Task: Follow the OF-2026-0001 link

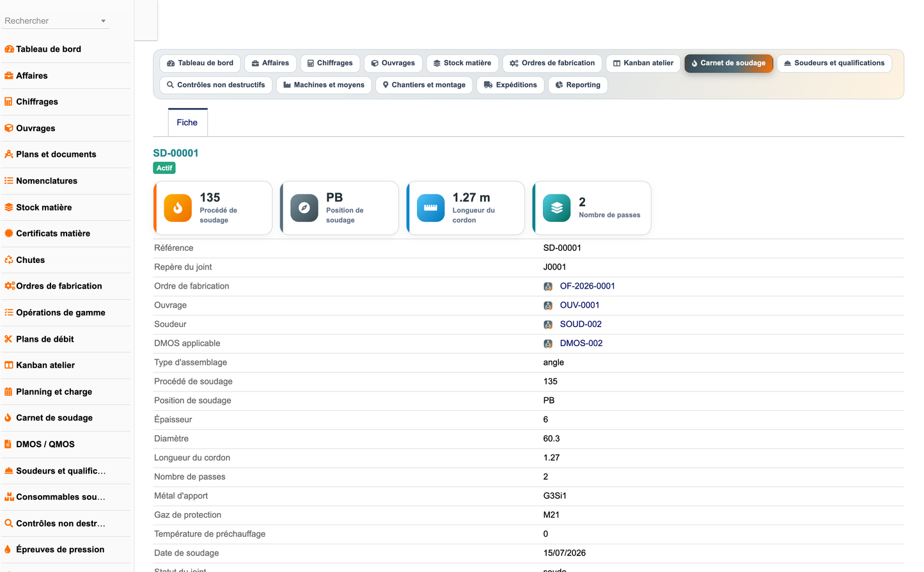Action: [x=587, y=286]
